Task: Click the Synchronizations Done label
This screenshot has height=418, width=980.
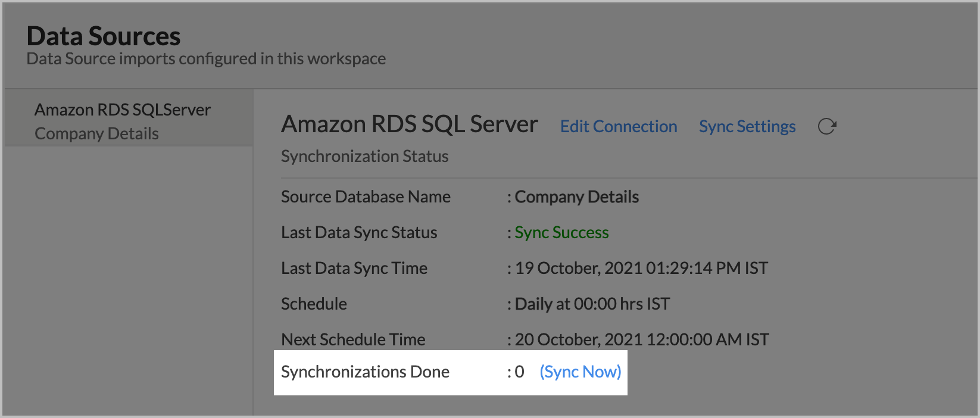Action: click(x=365, y=372)
